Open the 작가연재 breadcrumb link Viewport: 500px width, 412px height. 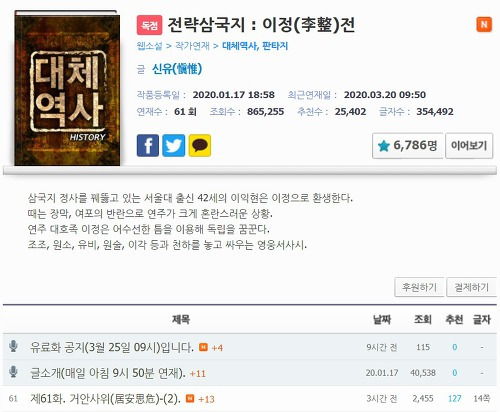192,46
